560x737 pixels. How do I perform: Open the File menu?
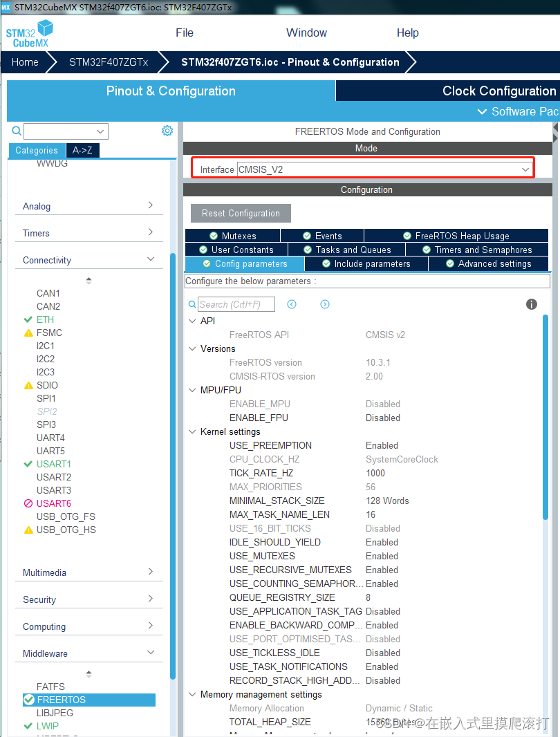tap(184, 32)
